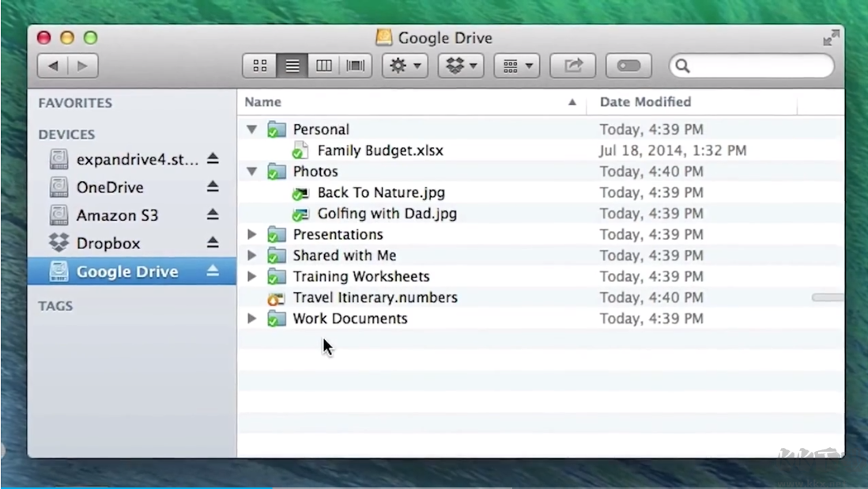The image size is (868, 489).
Task: Open the Dropbox toolbar dropdown
Action: coord(462,66)
